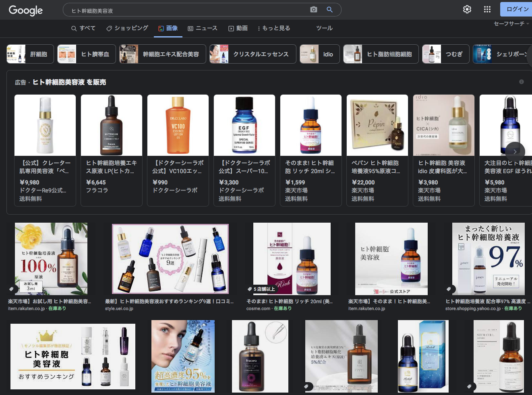Image resolution: width=532 pixels, height=395 pixels.
Task: Select つむぎ filter chip
Action: (446, 54)
